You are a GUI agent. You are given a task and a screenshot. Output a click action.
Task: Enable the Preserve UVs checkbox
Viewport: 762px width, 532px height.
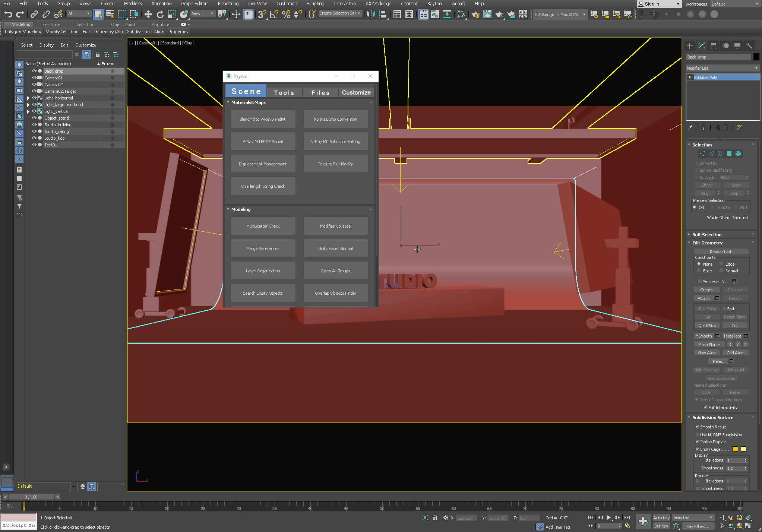tap(699, 282)
